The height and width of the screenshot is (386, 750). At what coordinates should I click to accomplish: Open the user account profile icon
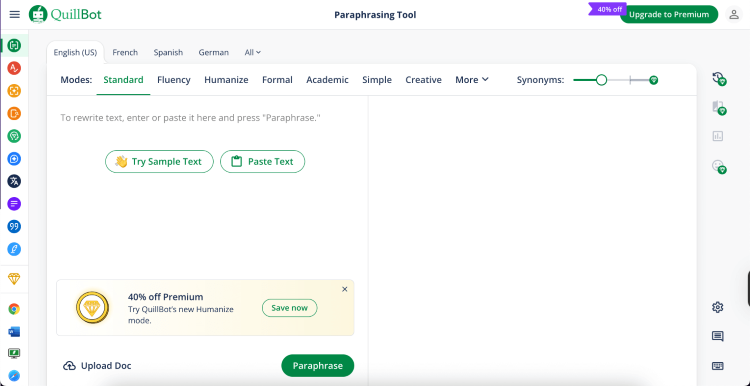click(x=734, y=14)
